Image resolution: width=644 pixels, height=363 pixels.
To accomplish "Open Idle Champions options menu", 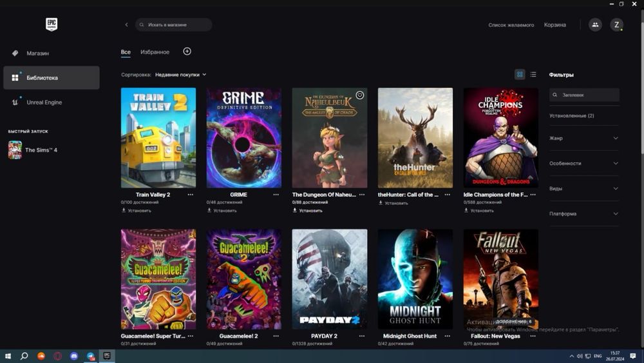I will tap(533, 195).
